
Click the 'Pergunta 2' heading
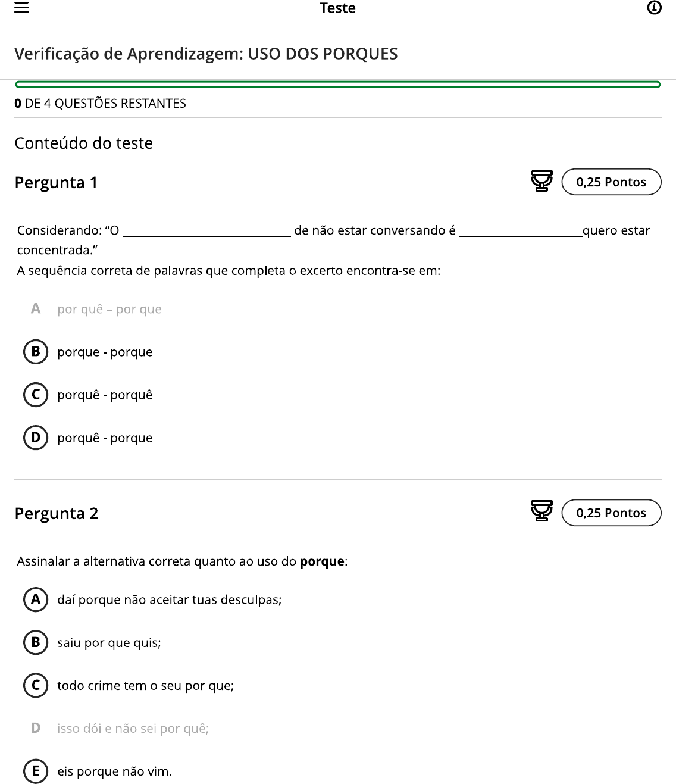click(x=57, y=514)
